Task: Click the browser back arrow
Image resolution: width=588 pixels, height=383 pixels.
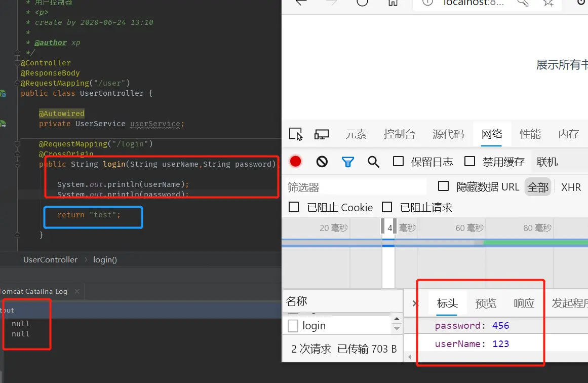Action: point(301,2)
